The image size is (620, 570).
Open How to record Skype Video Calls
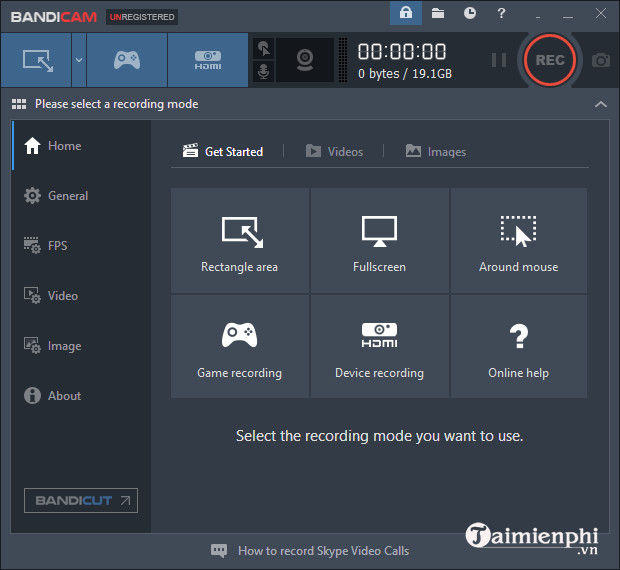(x=323, y=551)
